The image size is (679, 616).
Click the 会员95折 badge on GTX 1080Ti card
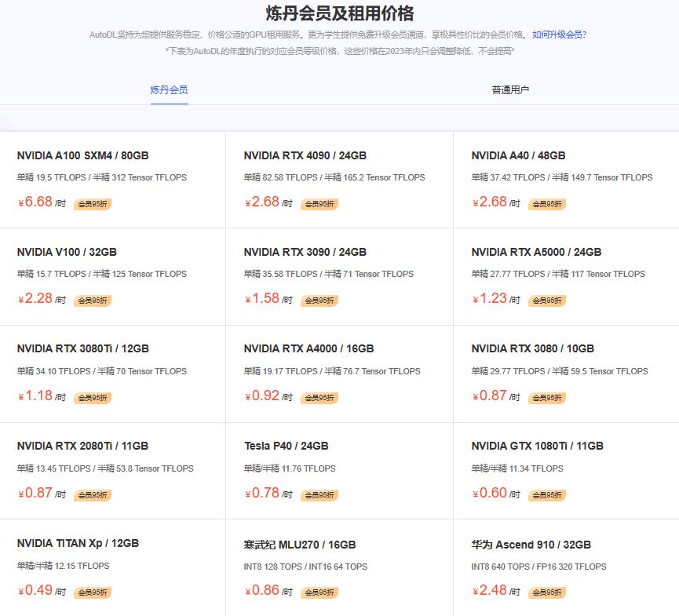click(x=547, y=495)
